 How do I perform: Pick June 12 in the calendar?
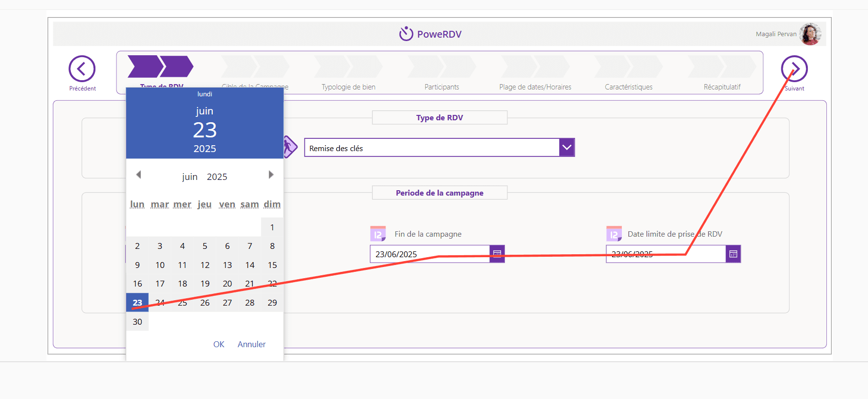tap(205, 265)
